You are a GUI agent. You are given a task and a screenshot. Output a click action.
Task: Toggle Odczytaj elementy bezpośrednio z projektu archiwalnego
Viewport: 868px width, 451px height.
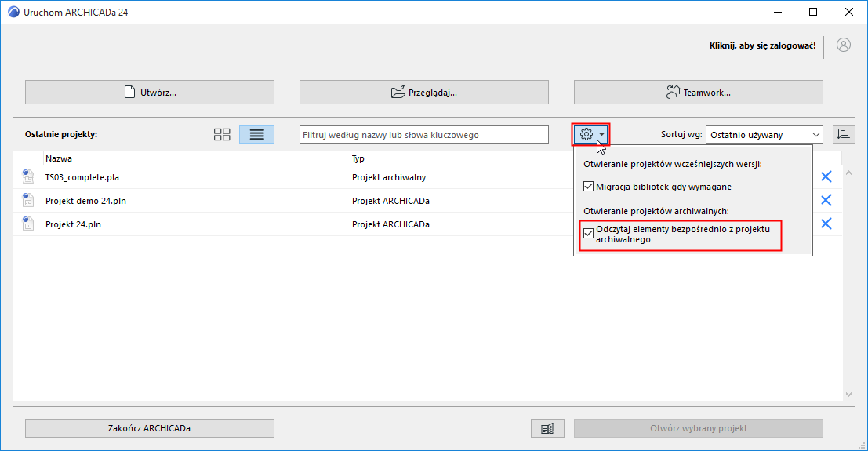pos(588,234)
